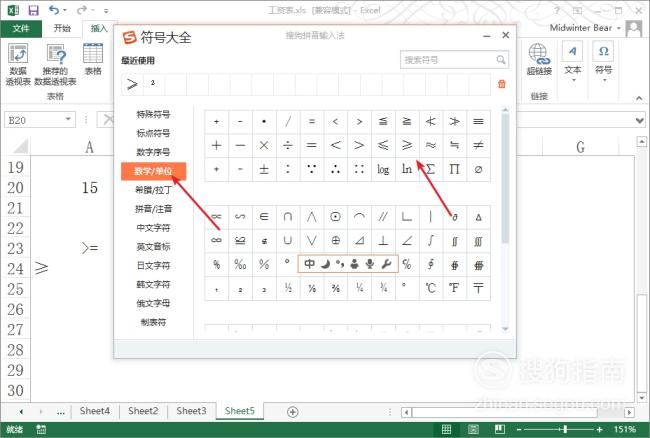Viewport: 650px width, 438px height.
Task: Click the wrench settings icon on Sogou IME bar
Action: (386, 264)
